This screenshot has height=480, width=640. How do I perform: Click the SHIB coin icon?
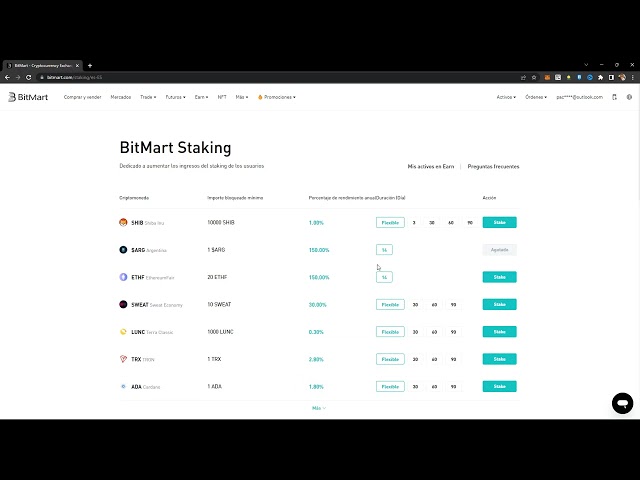click(x=123, y=222)
